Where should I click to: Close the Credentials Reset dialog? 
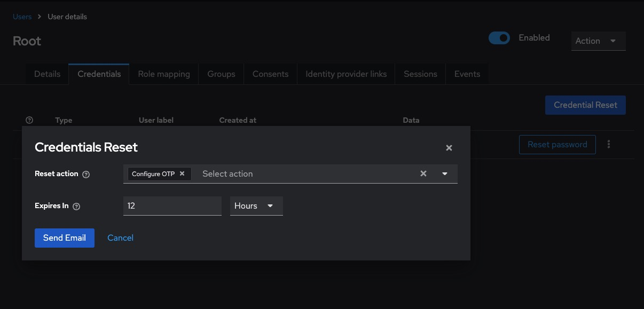point(449,148)
